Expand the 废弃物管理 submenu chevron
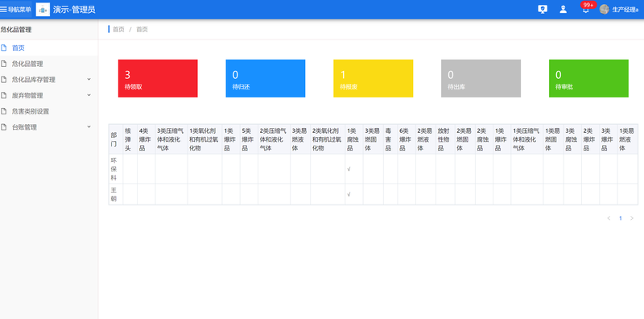 [89, 95]
